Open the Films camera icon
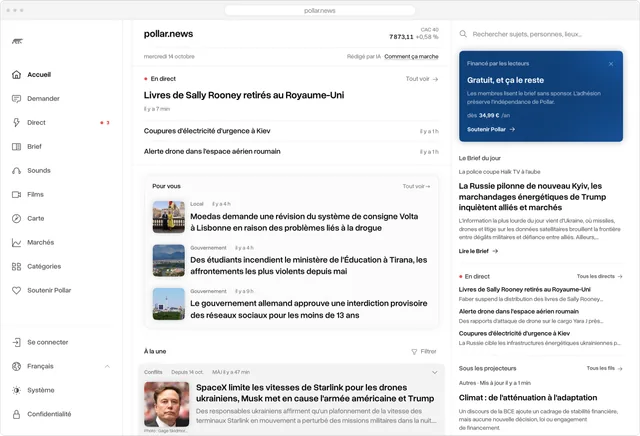The height and width of the screenshot is (436, 640). click(16, 195)
